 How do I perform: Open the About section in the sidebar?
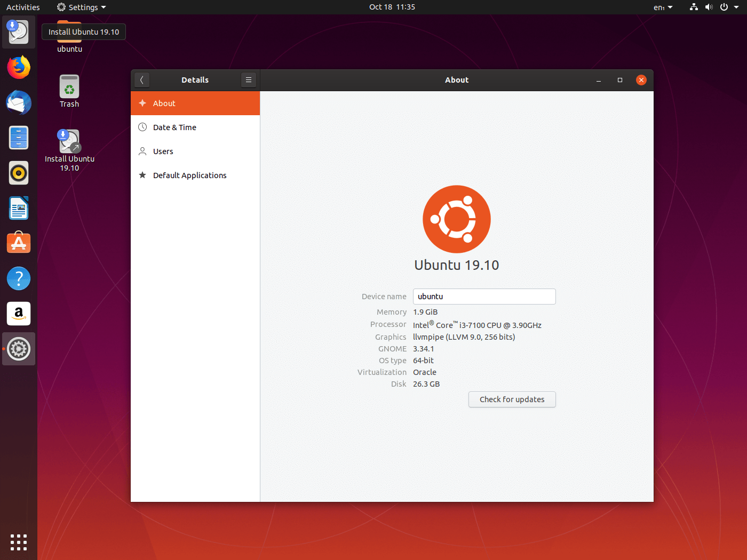coord(195,103)
